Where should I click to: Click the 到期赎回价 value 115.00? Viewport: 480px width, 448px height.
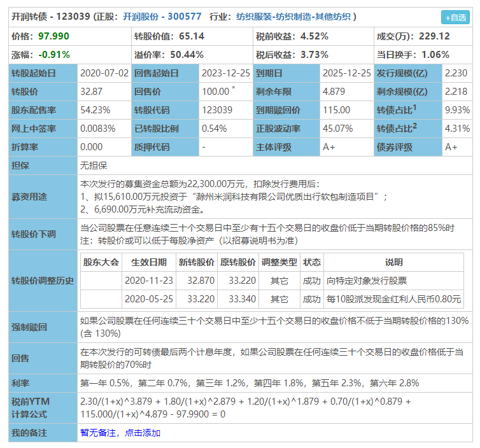336,110
